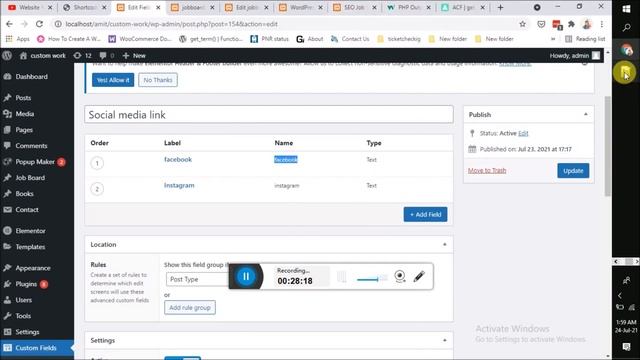Click the instagram name text
The width and height of the screenshot is (640, 360).
coord(287,186)
